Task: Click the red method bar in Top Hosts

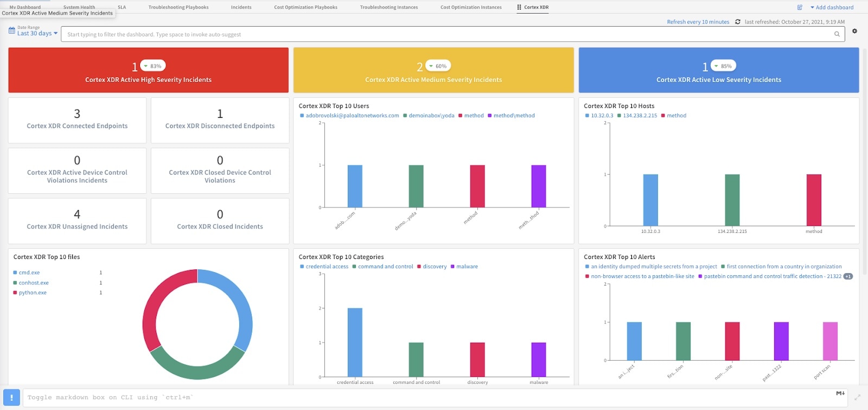Action: point(814,200)
